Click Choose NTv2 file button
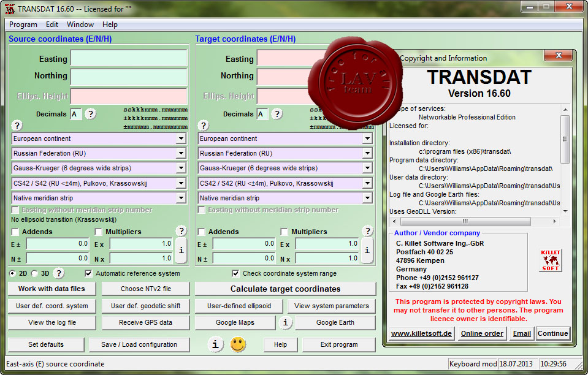This screenshot has width=588, height=375. [146, 289]
